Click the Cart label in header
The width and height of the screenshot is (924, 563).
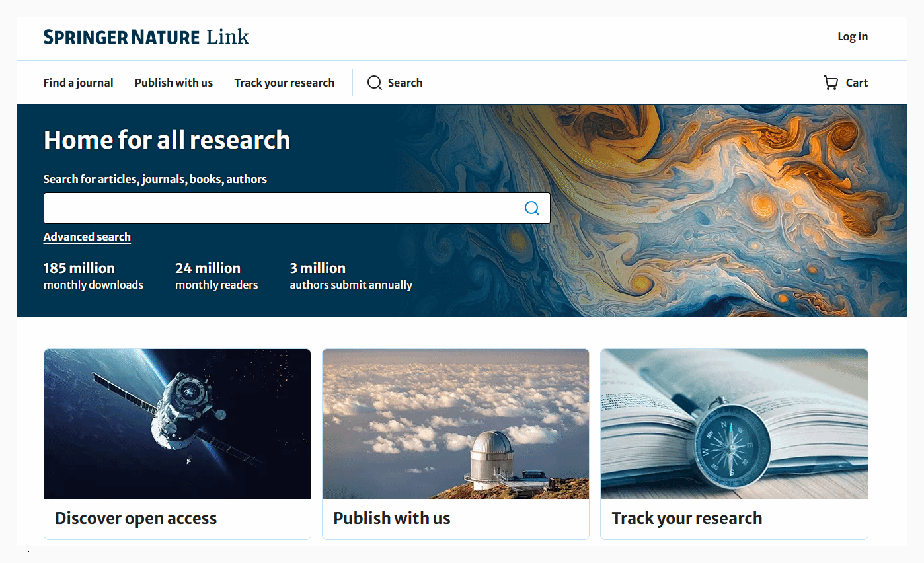(x=857, y=83)
